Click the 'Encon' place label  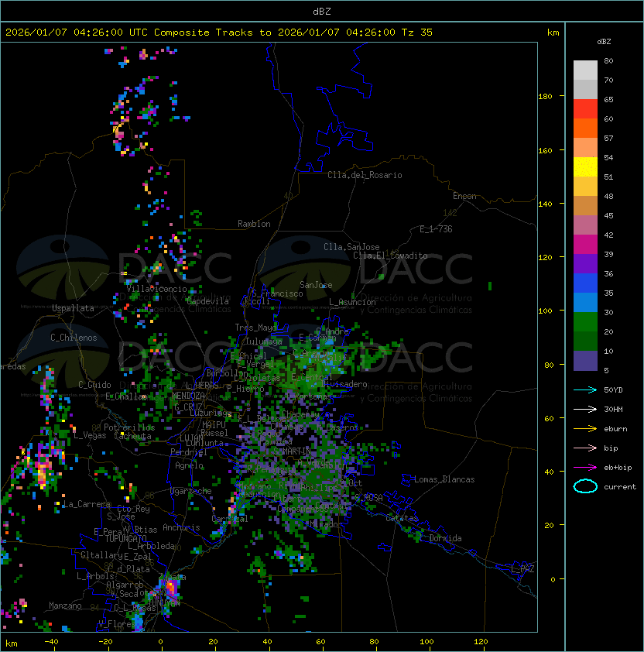(x=464, y=196)
